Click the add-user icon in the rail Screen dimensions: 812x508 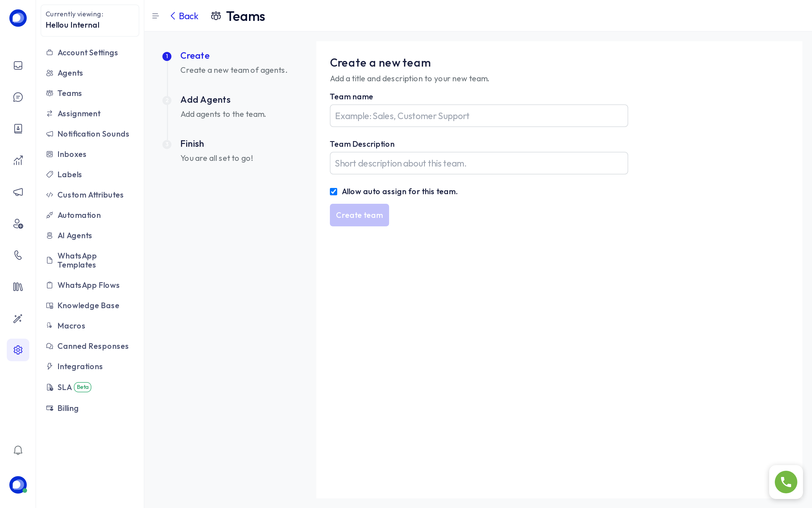click(x=18, y=224)
